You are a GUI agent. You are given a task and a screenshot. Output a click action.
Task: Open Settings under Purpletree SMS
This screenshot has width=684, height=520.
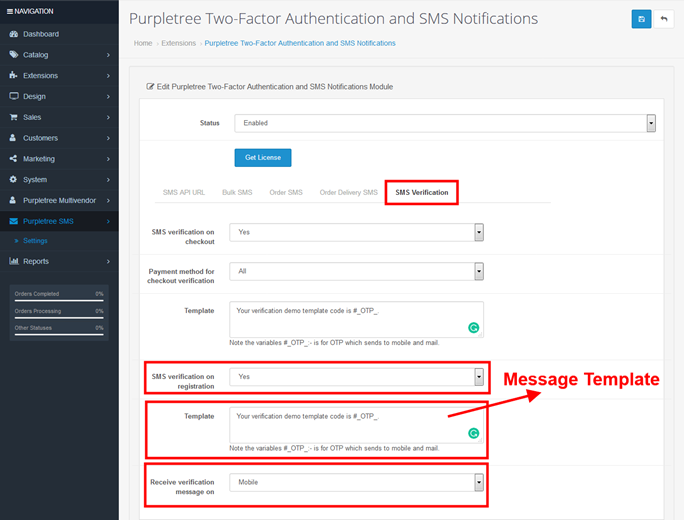35,241
